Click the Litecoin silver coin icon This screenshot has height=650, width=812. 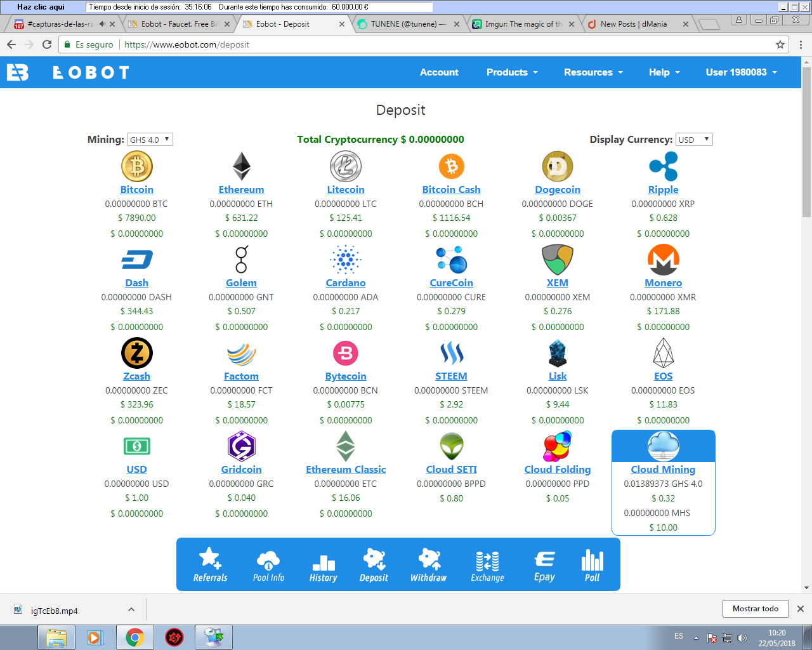point(346,167)
